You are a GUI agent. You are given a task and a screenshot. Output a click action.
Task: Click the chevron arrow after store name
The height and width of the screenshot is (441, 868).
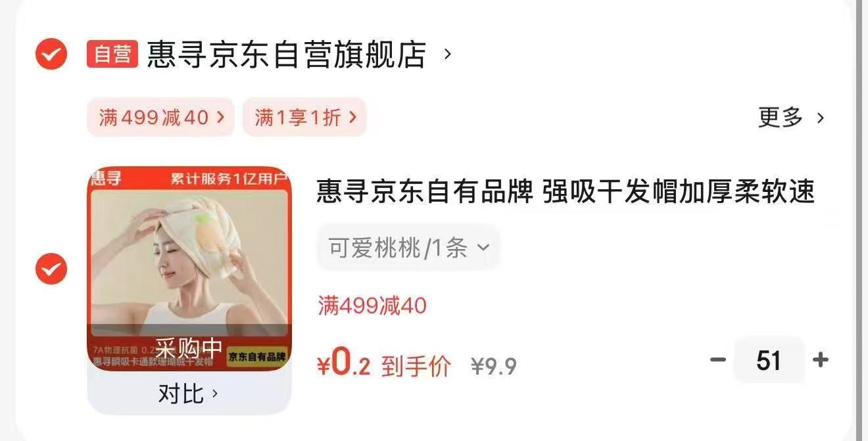[x=448, y=54]
